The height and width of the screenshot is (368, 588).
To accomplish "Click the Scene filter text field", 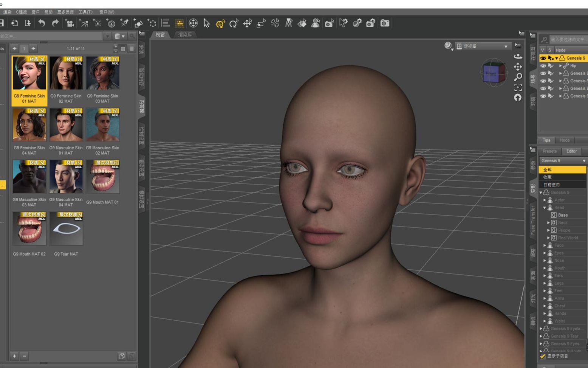I will pyautogui.click(x=568, y=39).
